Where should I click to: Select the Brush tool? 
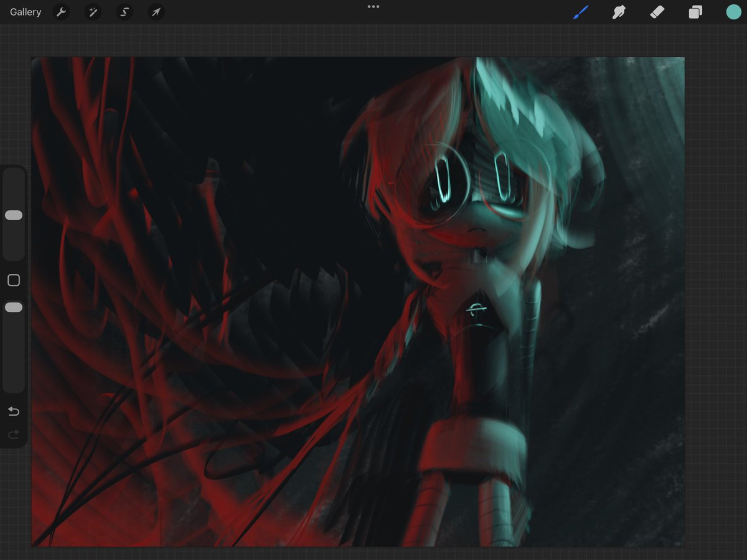click(x=580, y=12)
